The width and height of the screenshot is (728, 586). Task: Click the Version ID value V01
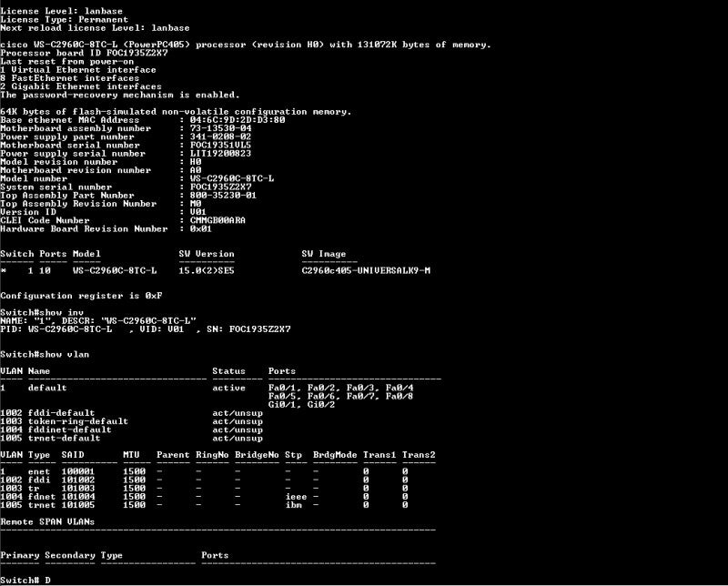point(197,212)
